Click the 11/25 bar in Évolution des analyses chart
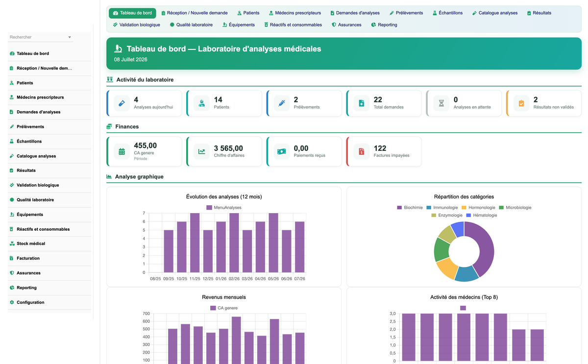The image size is (588, 364). pyautogui.click(x=195, y=243)
